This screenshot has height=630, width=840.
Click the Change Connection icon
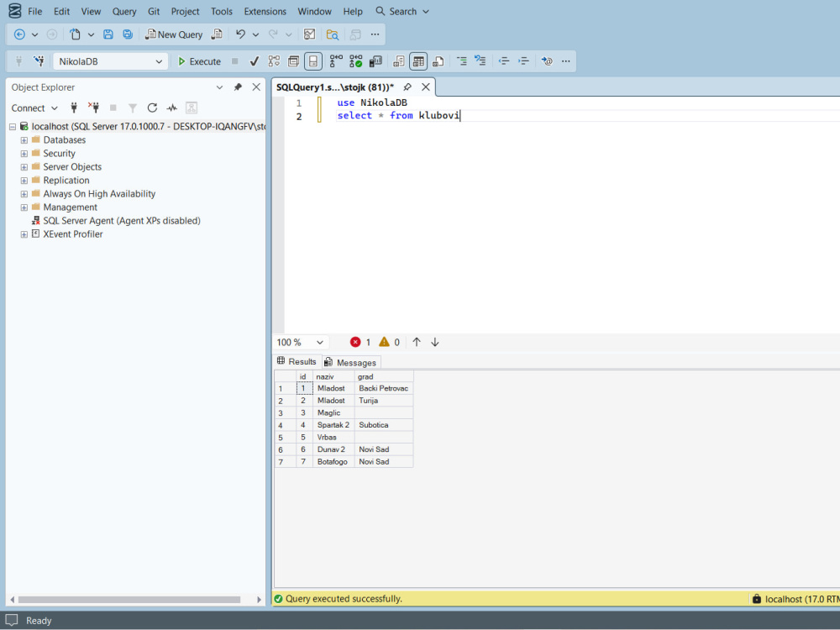[x=39, y=61]
